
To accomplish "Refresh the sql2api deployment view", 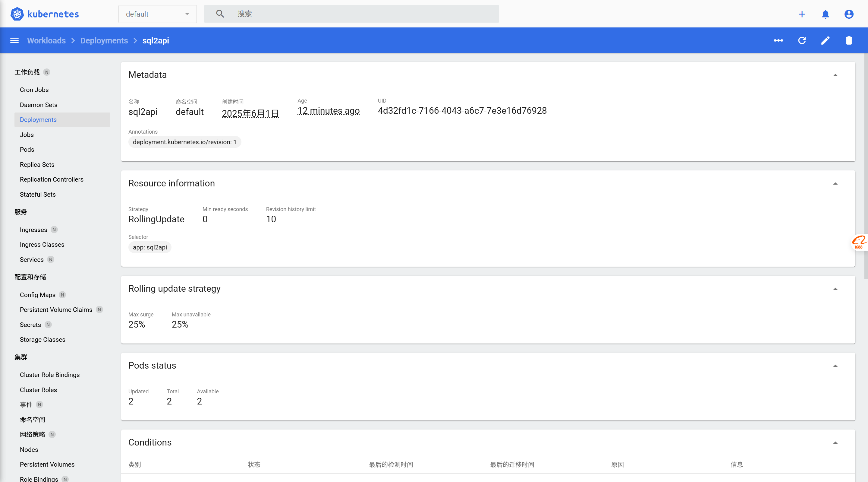I will tap(802, 40).
